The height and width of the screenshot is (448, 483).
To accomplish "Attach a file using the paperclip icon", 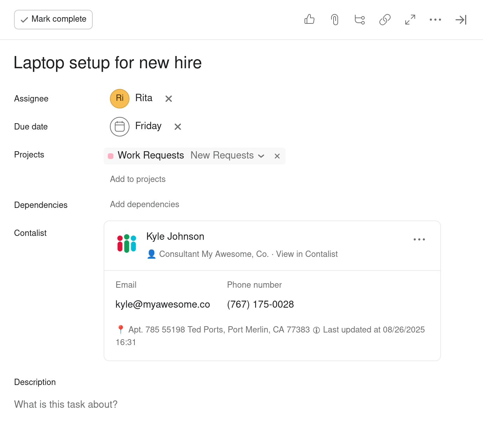I will pos(335,20).
